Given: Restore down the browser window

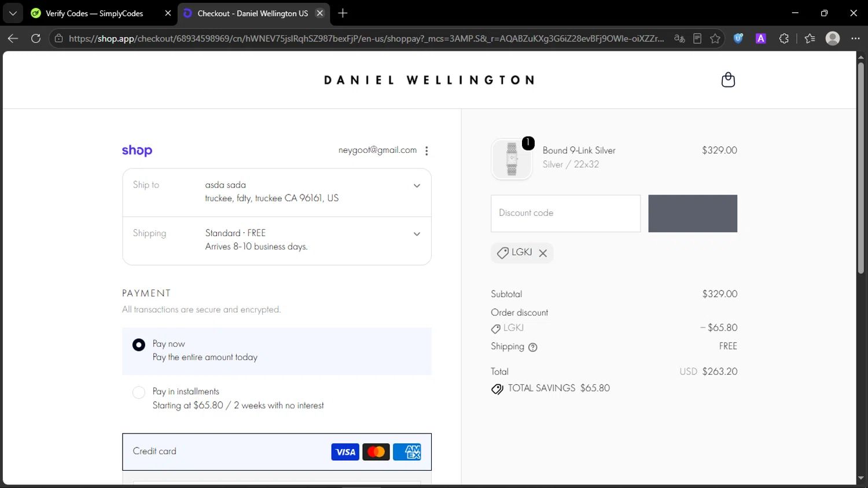Looking at the screenshot, I should click(824, 13).
